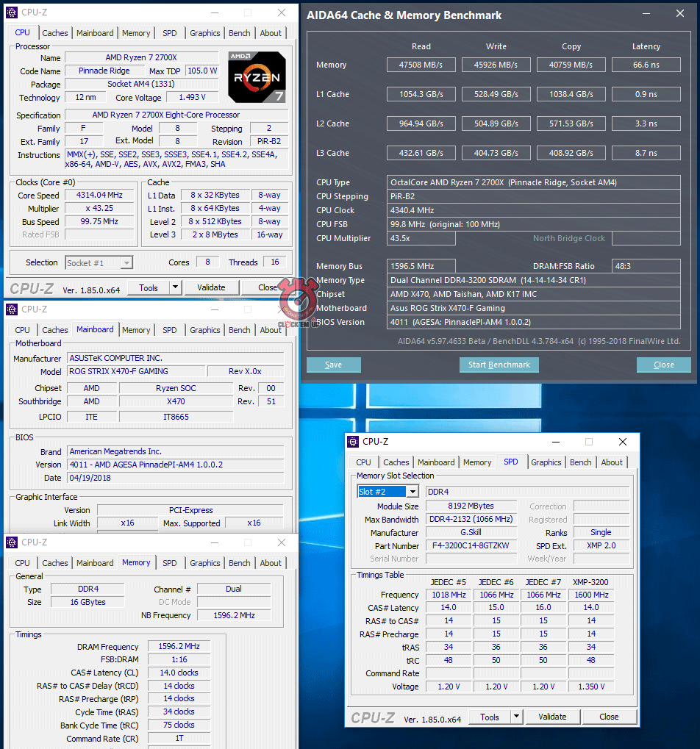
Task: Select Graphics tab in CPU-Z Memory window
Action: (x=204, y=563)
